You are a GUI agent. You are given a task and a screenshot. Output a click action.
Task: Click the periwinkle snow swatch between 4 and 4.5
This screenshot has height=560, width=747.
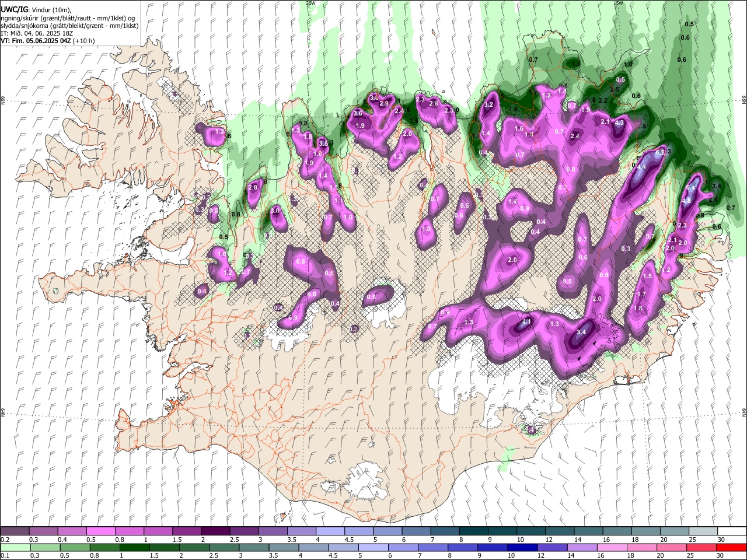point(330,531)
